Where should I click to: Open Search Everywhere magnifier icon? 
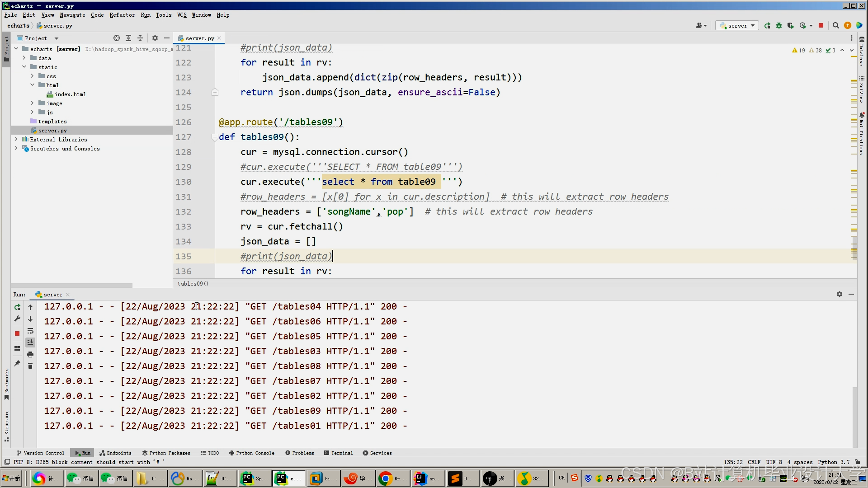[x=836, y=26]
